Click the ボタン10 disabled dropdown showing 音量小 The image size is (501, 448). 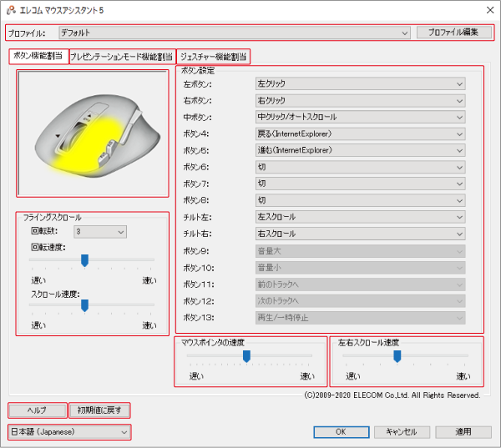point(360,268)
